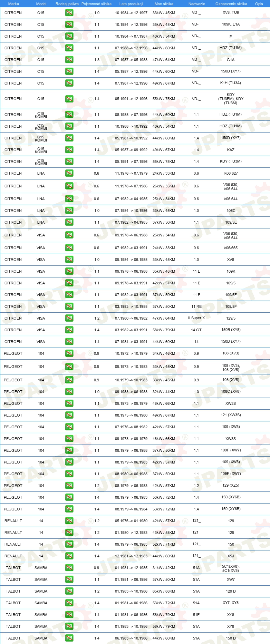The height and width of the screenshot is (644, 270).
Task: Click the '40kW / 54KM' cell in the '#' row
Action: pos(164,36)
